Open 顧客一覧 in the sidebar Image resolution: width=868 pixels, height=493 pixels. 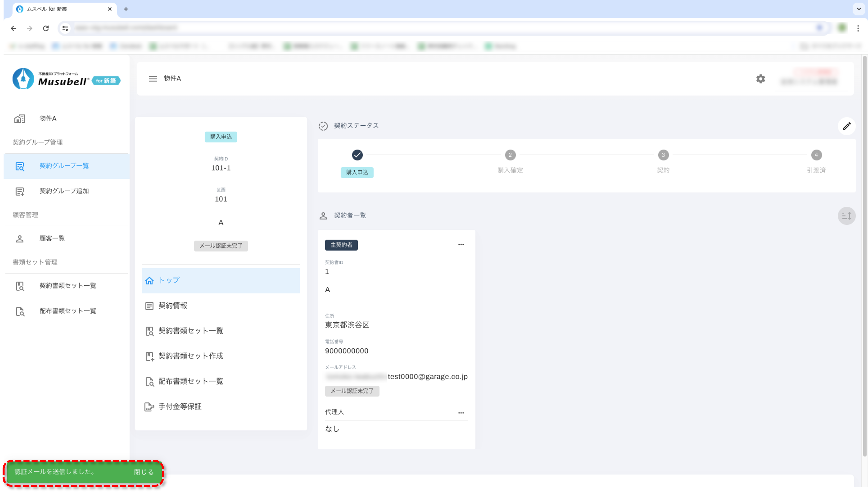tap(52, 238)
